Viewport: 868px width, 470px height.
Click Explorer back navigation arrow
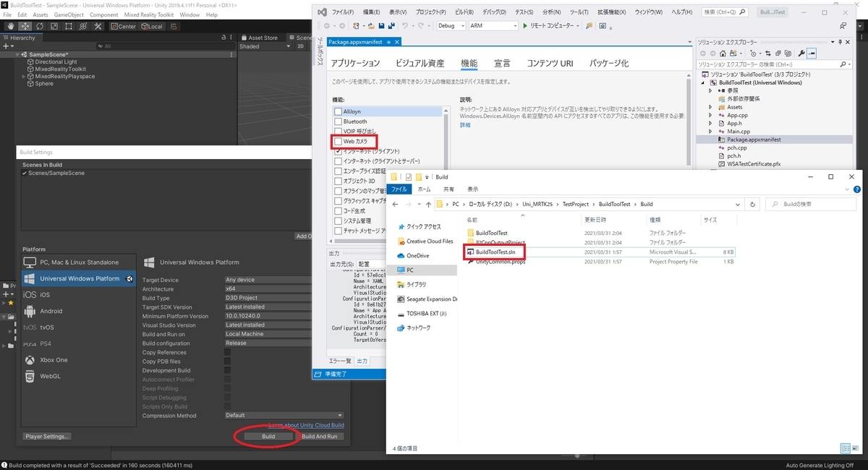tap(396, 205)
